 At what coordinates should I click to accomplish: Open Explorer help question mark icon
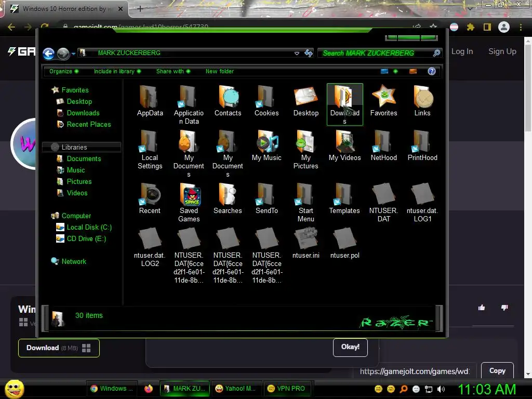[431, 71]
